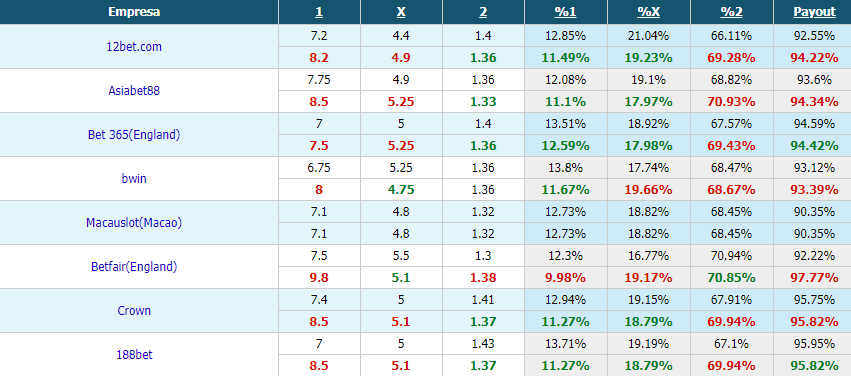851x376 pixels.
Task: Open the 188bet bookmaker link
Action: point(134,354)
